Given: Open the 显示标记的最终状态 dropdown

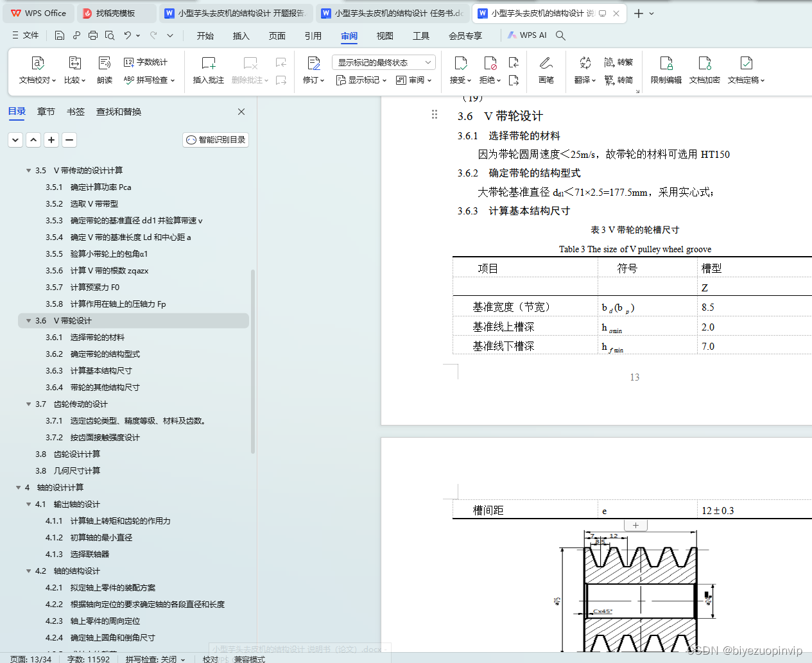Looking at the screenshot, I should (384, 62).
